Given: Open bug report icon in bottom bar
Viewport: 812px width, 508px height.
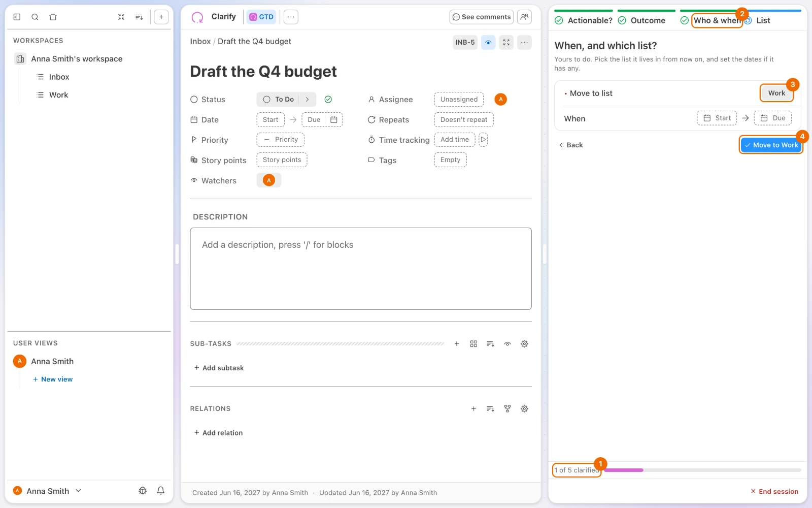Looking at the screenshot, I should point(143,491).
